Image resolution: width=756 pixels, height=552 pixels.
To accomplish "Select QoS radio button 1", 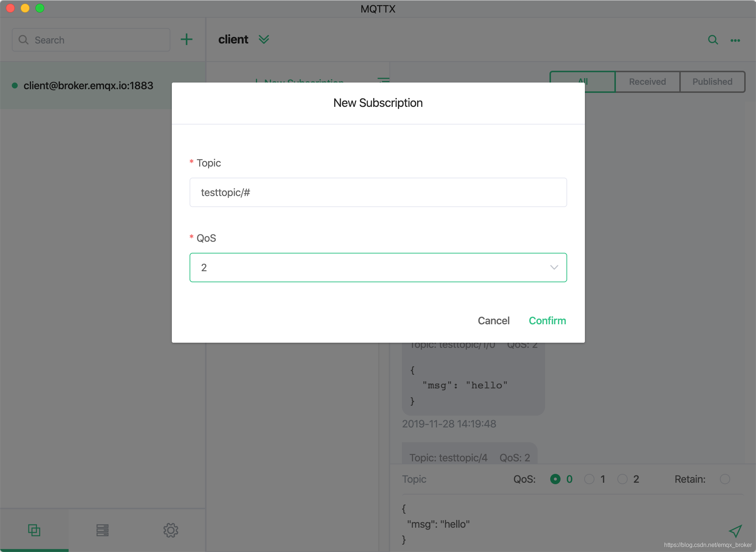I will click(x=589, y=480).
